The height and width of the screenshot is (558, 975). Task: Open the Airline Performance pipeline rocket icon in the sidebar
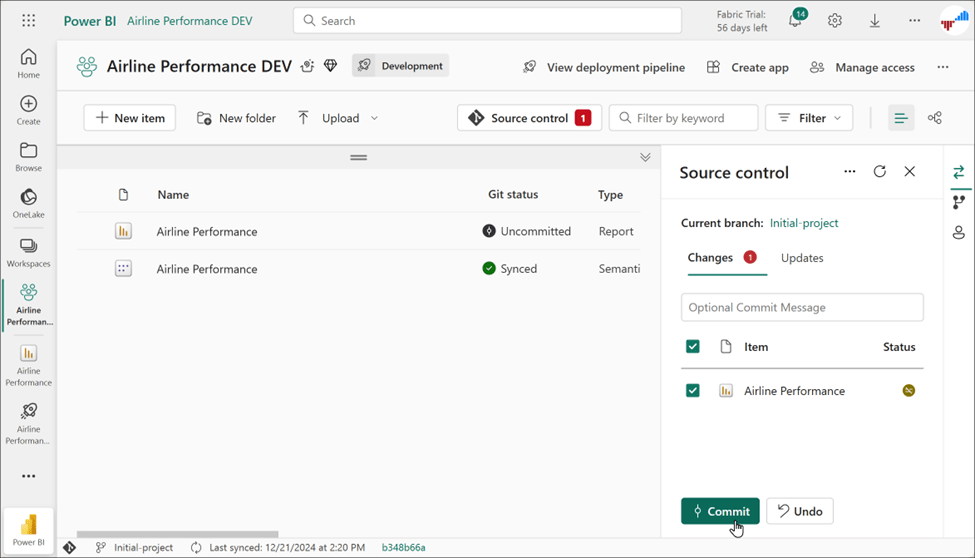(x=29, y=423)
